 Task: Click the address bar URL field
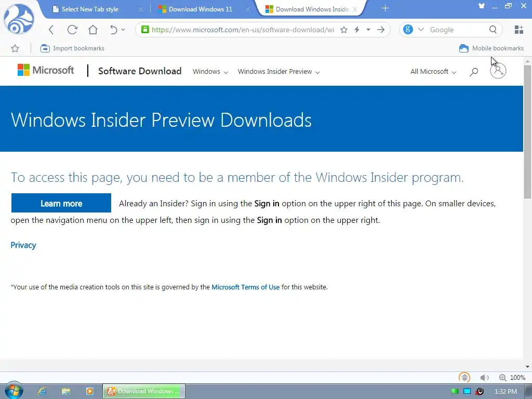coord(242,30)
